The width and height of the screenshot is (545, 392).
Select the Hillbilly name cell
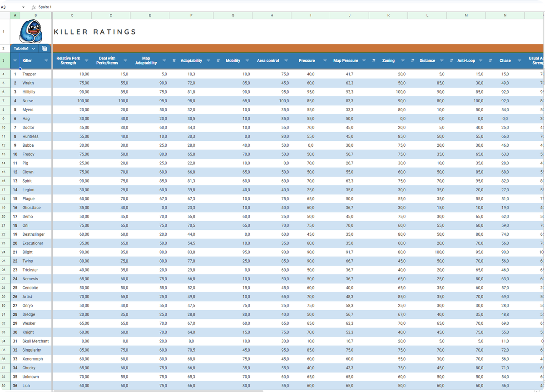(35, 92)
